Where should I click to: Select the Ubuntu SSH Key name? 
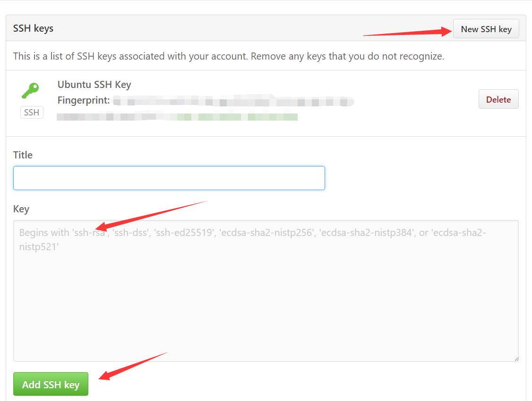point(94,85)
